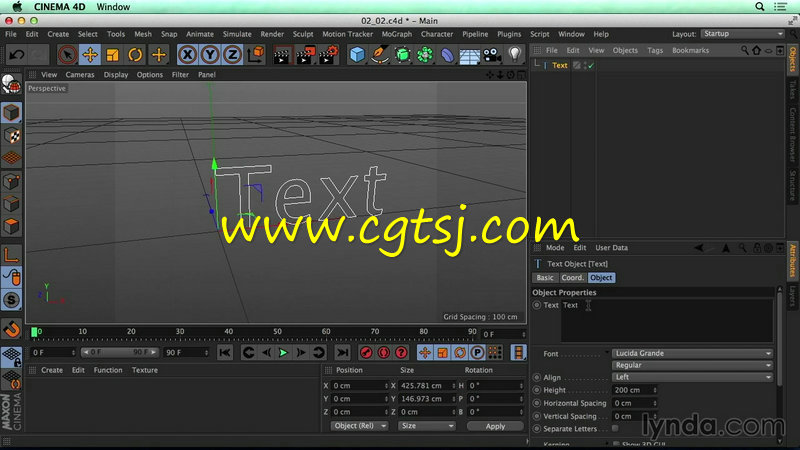Toggle the Align animation radio dot
This screenshot has height=450, width=800.
coord(536,378)
